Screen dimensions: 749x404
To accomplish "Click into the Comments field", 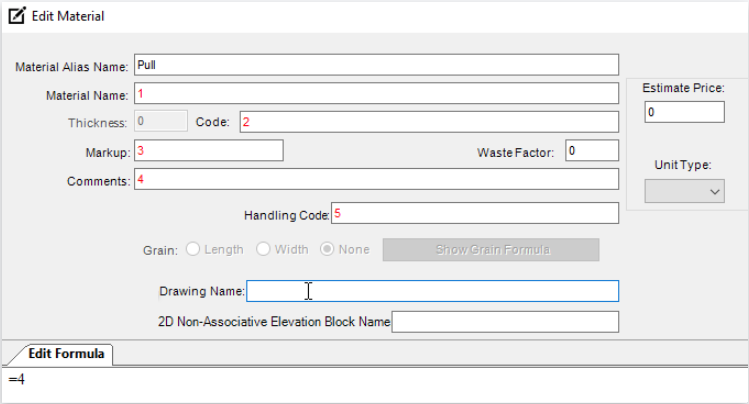I will (x=376, y=179).
